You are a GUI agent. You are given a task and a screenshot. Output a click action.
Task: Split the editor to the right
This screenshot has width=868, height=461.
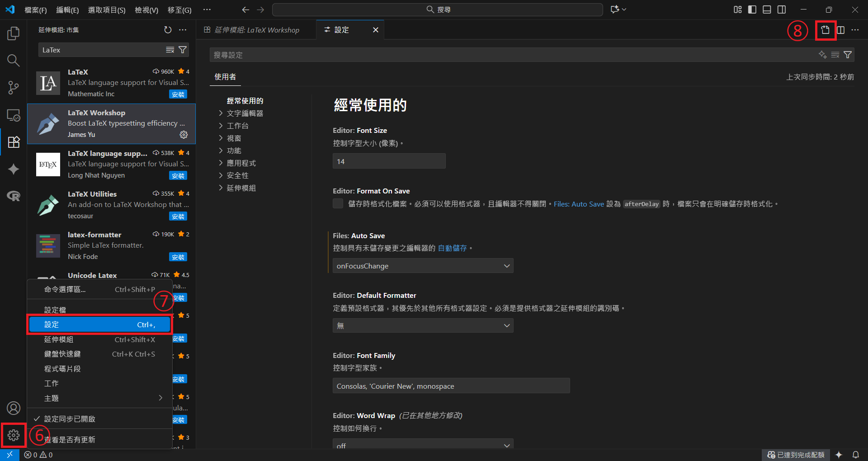pos(841,30)
